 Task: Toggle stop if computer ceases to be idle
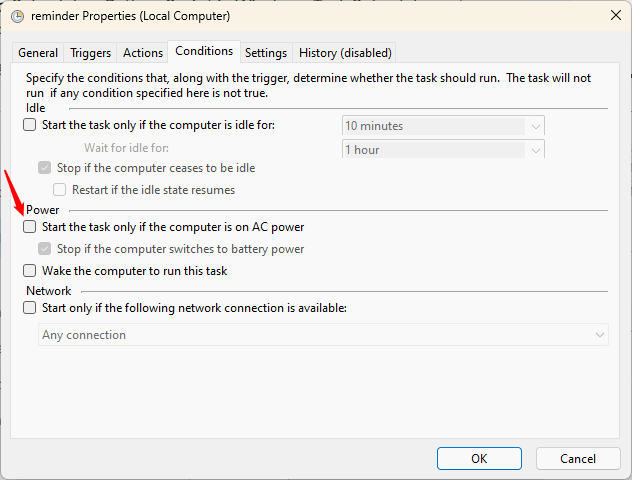pos(44,168)
